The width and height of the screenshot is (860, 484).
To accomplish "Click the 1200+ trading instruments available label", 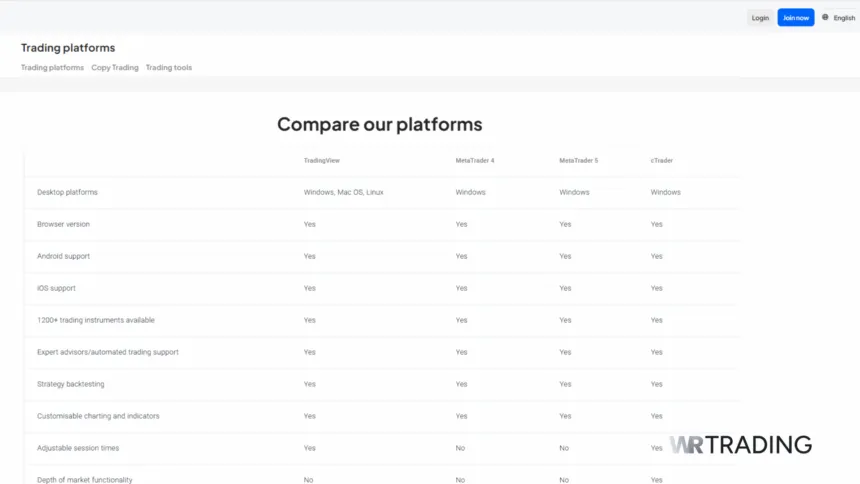I will pos(96,320).
